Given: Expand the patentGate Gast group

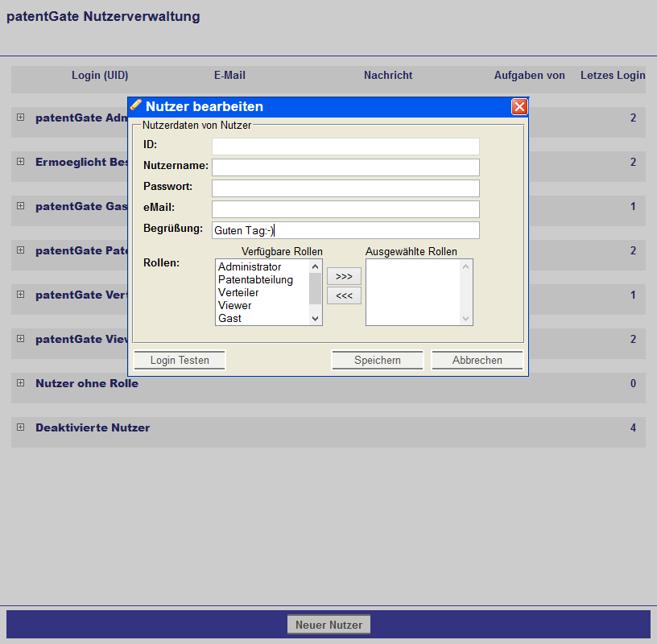Looking at the screenshot, I should point(20,206).
